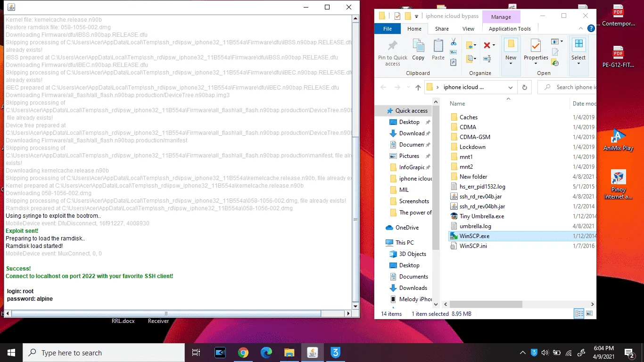Open the Copy to dropdown
The height and width of the screenshot is (362, 644).
tap(471, 59)
